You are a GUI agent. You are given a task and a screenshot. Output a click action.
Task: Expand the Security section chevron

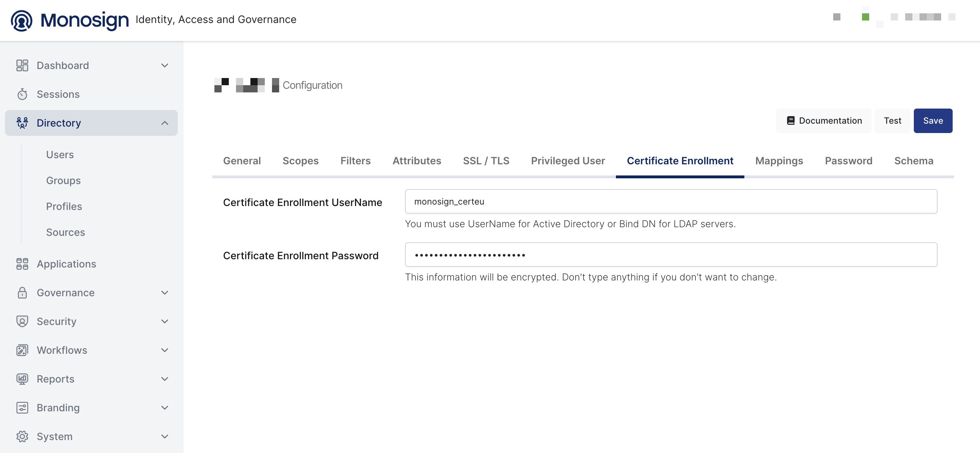165,321
